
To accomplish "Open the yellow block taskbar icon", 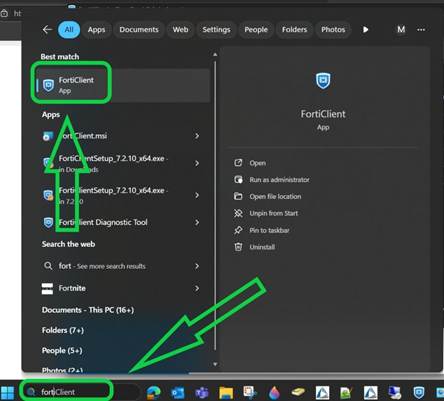I will pyautogui.click(x=298, y=392).
